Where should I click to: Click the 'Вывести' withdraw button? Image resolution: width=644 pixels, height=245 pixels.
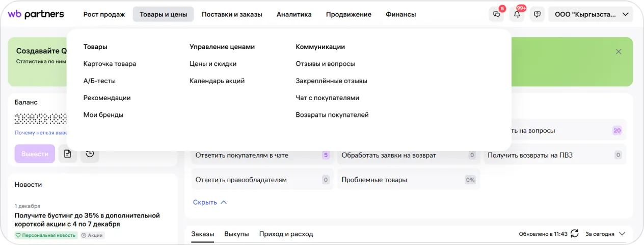pyautogui.click(x=35, y=154)
